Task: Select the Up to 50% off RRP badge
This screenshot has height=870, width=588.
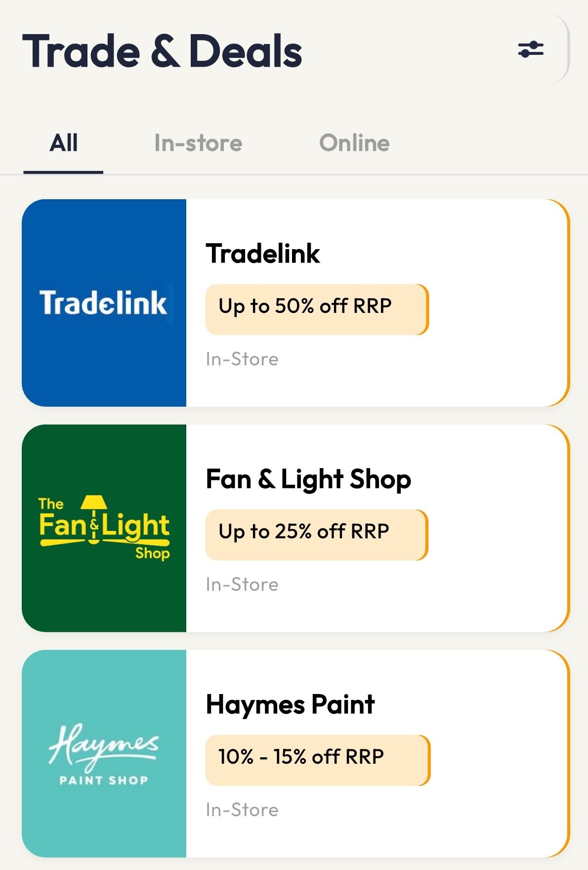Action: pyautogui.click(x=317, y=309)
